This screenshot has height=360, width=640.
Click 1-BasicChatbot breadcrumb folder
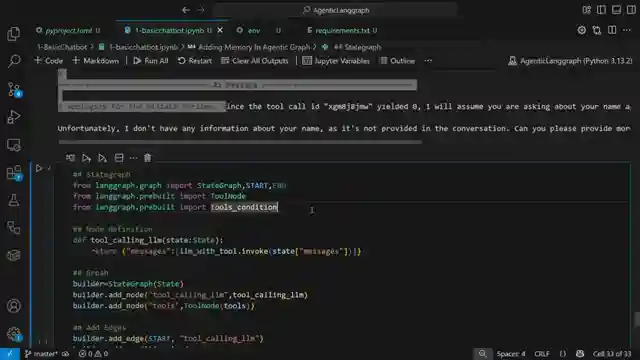62,47
